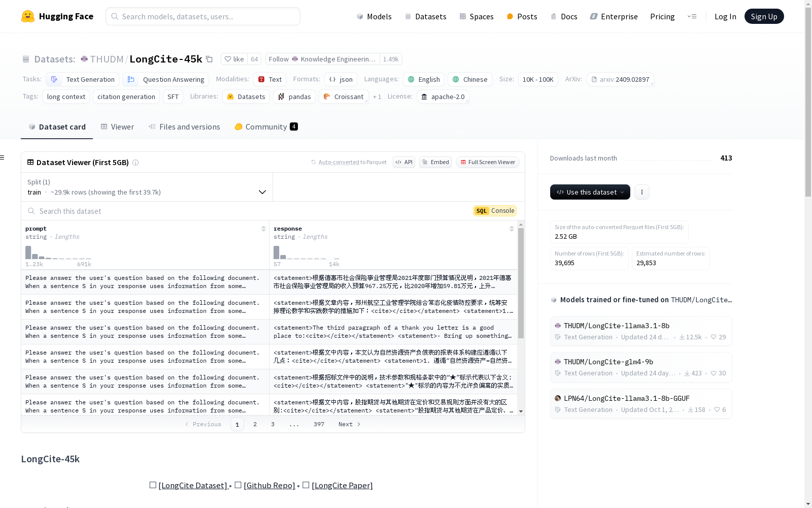Go to page 3 of the dataset
This screenshot has width=812, height=508.
coord(273,424)
